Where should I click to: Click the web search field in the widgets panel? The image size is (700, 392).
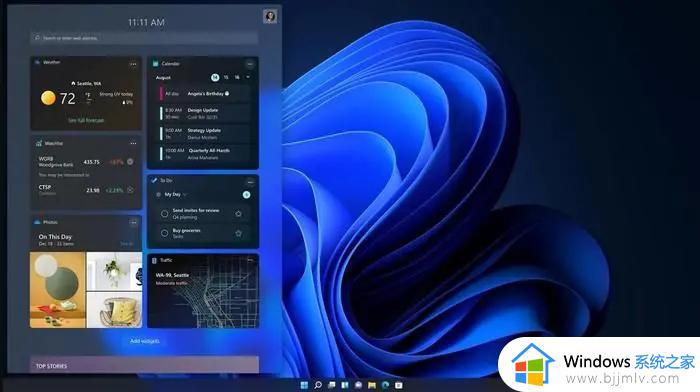(x=144, y=38)
